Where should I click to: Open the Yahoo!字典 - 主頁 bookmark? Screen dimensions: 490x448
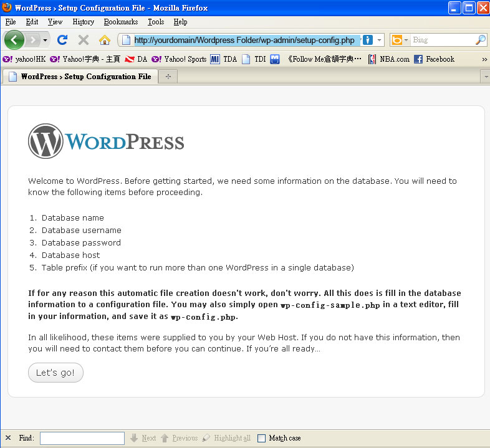[x=85, y=59]
